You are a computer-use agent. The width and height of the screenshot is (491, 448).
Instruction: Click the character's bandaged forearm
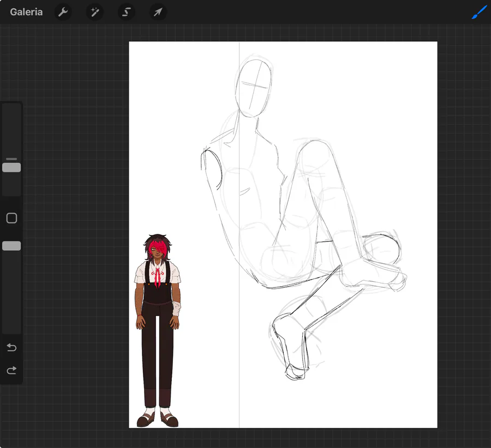(x=176, y=308)
